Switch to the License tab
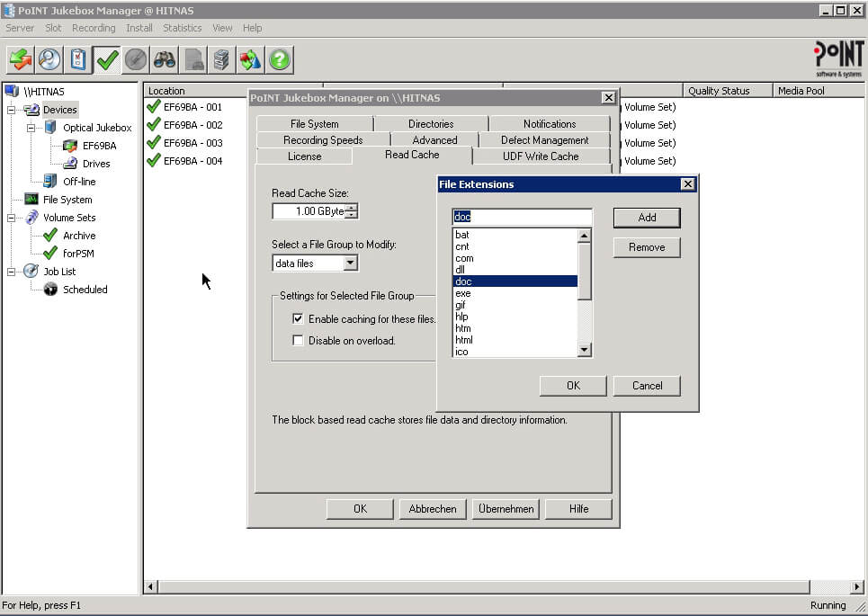 pos(304,156)
